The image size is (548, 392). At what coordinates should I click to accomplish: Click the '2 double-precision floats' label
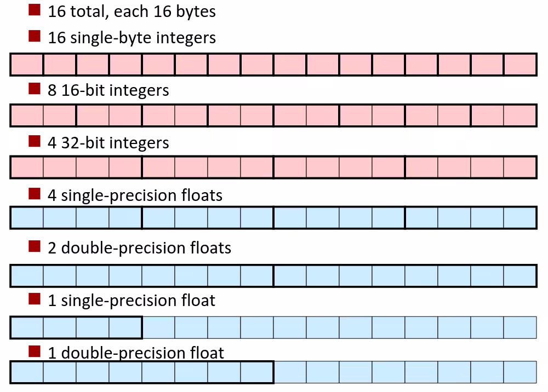click(139, 248)
